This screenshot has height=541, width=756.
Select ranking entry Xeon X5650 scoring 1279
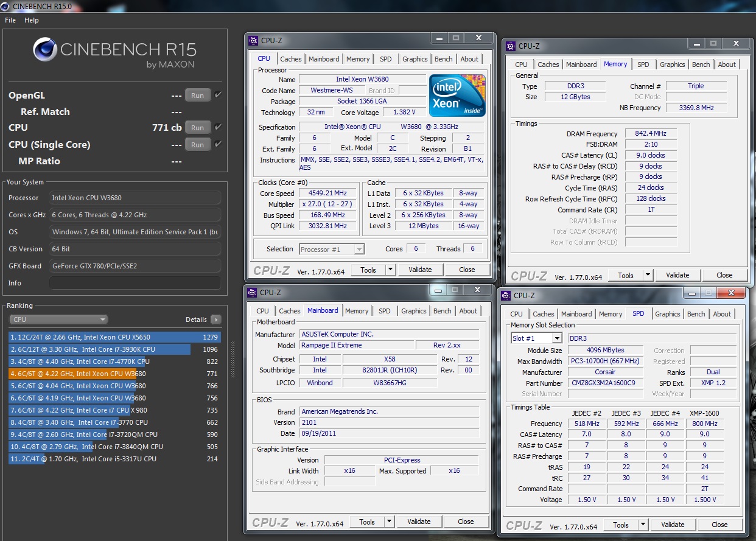pos(114,337)
